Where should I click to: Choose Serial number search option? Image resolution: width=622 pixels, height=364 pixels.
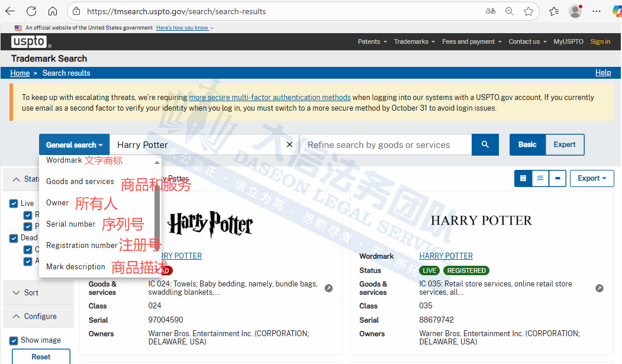coord(70,224)
